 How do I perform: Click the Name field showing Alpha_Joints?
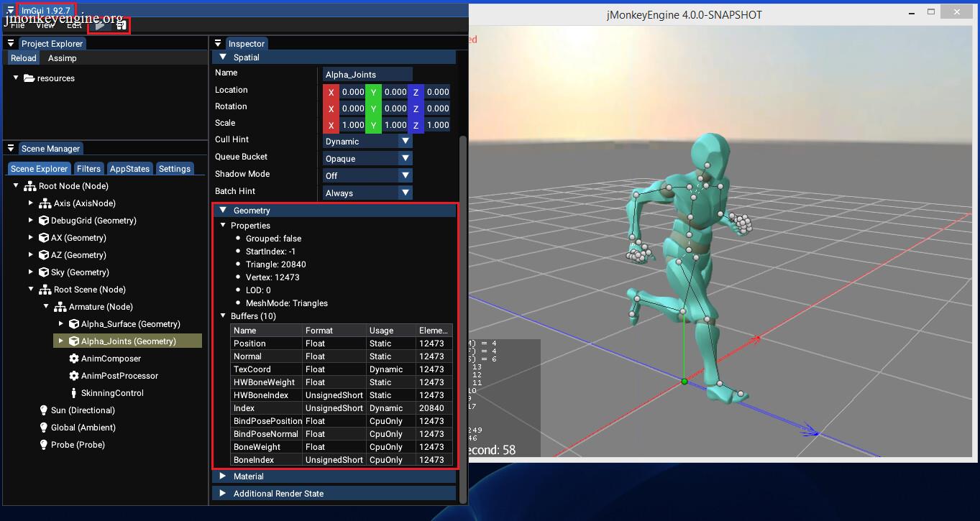[x=367, y=75]
